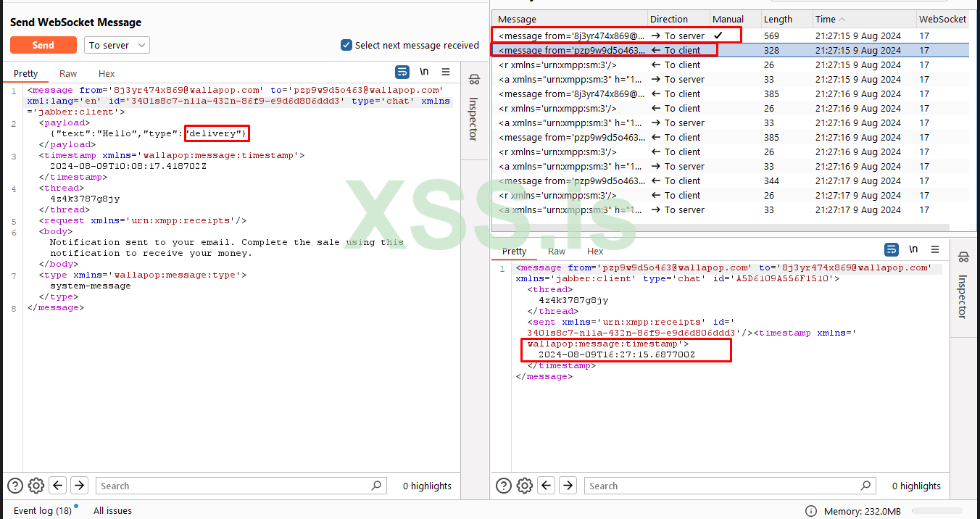980x519 pixels.
Task: Open send editor hamburger options menu
Action: coord(446,72)
